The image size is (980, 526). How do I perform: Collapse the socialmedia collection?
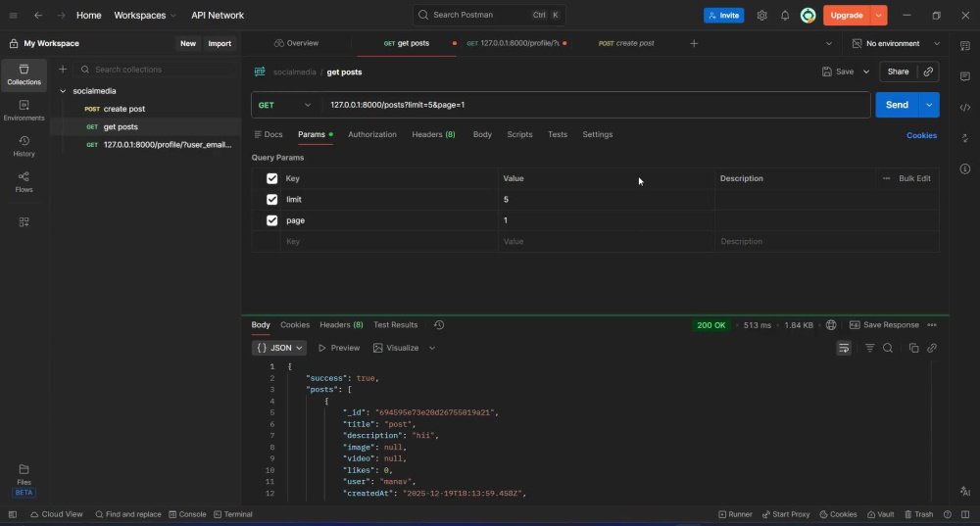(63, 91)
